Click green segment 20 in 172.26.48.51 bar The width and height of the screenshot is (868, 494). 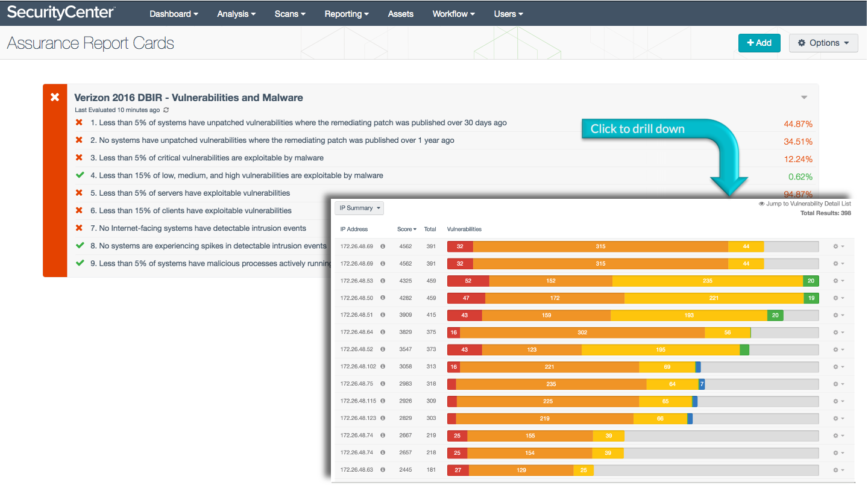click(775, 315)
